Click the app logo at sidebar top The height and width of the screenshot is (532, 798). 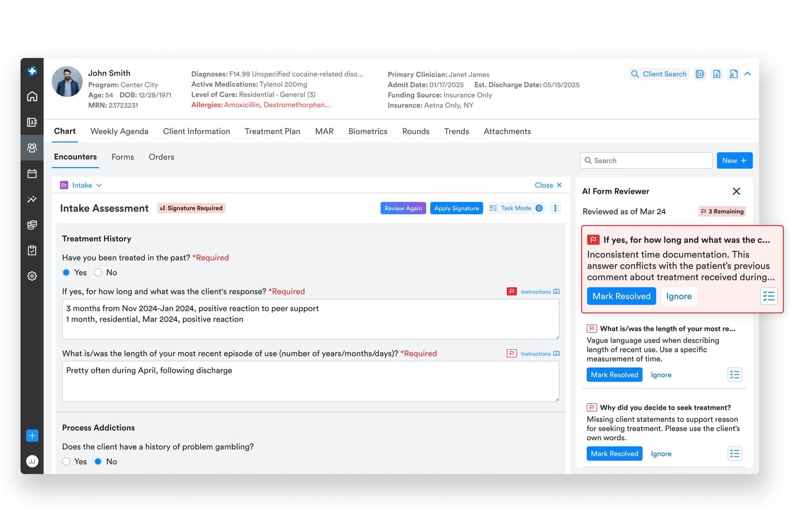pyautogui.click(x=32, y=71)
